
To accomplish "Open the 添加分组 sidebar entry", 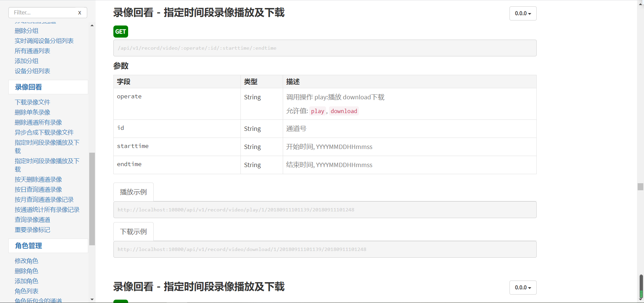I will (x=26, y=61).
